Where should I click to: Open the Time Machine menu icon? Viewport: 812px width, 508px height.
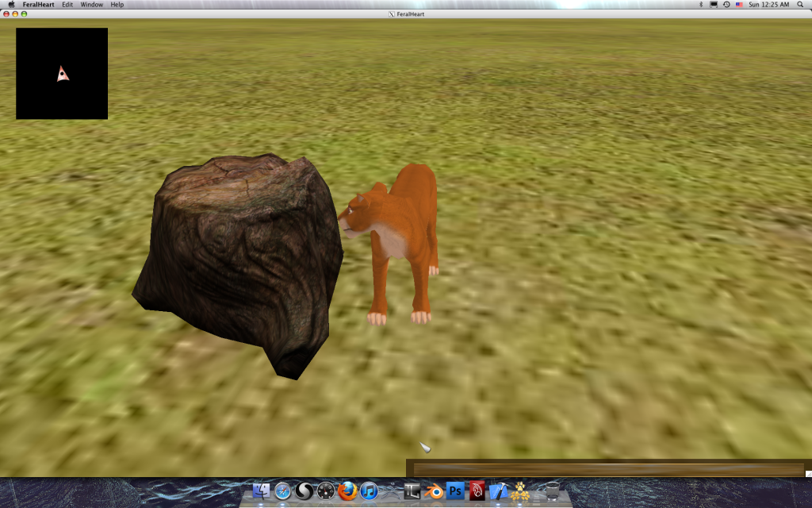click(726, 4)
